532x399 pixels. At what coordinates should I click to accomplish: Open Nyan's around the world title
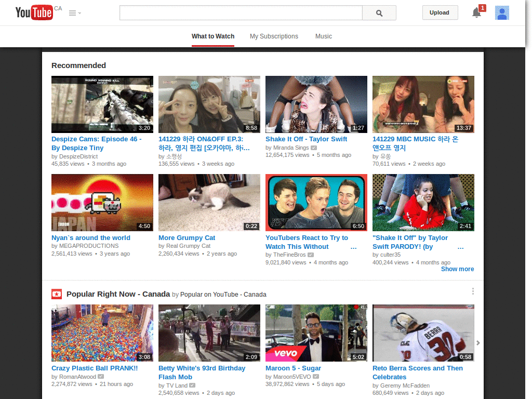(x=90, y=238)
